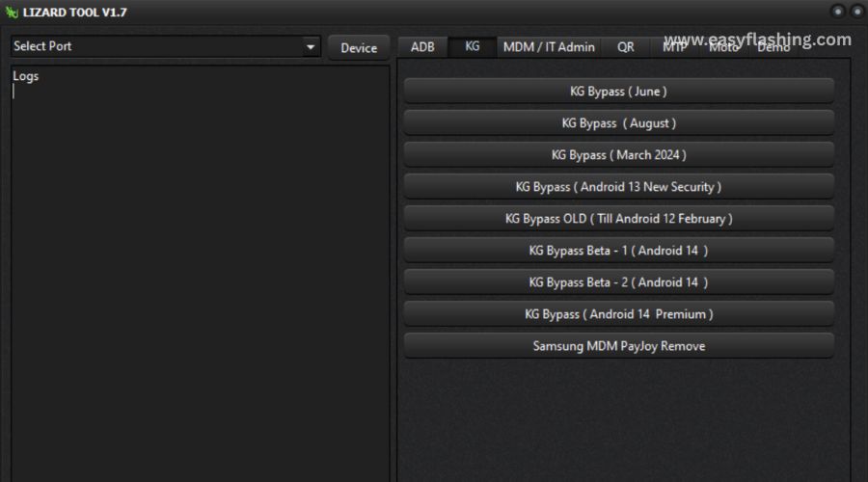The height and width of the screenshot is (482, 868).
Task: Open the Select Port dropdown
Action: 166,46
